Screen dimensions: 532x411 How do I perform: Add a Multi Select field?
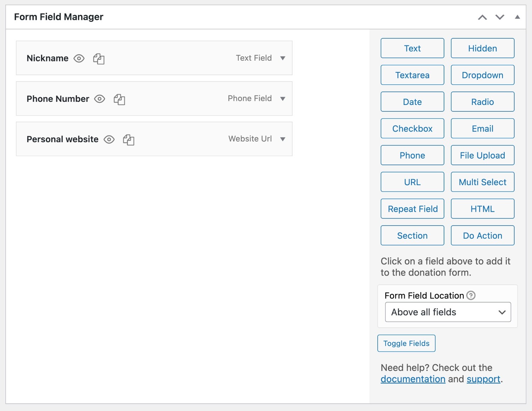pos(483,182)
